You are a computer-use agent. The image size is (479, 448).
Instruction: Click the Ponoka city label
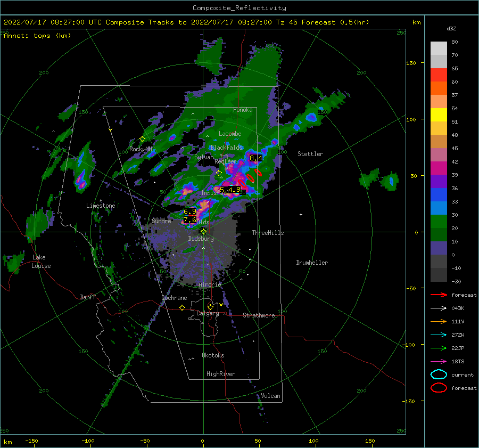[x=243, y=110]
